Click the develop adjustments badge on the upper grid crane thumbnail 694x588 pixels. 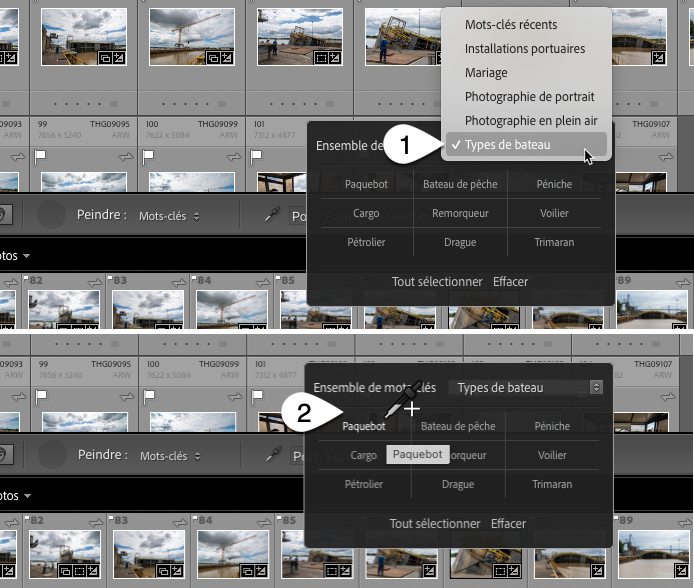tap(227, 58)
